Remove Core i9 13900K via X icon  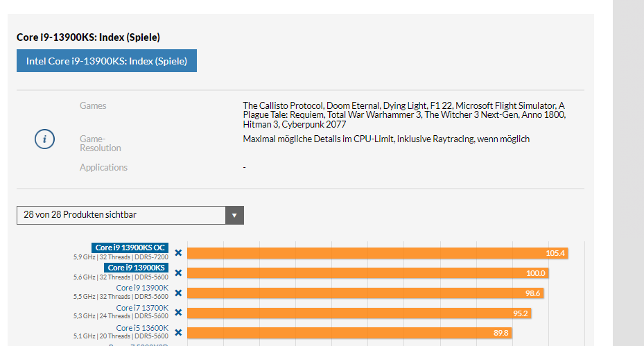pos(178,293)
